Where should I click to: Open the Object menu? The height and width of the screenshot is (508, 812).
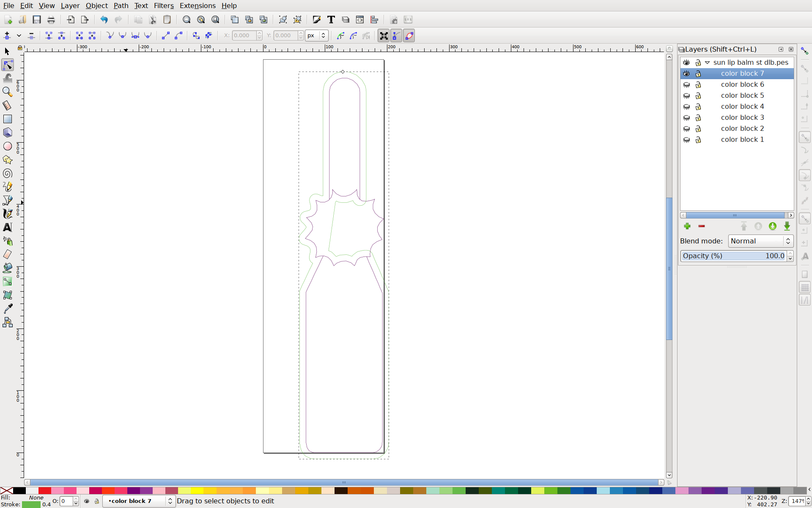pos(96,6)
